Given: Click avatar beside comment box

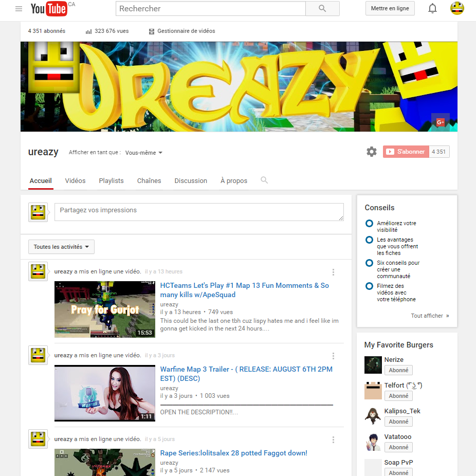Looking at the screenshot, I should [38, 212].
